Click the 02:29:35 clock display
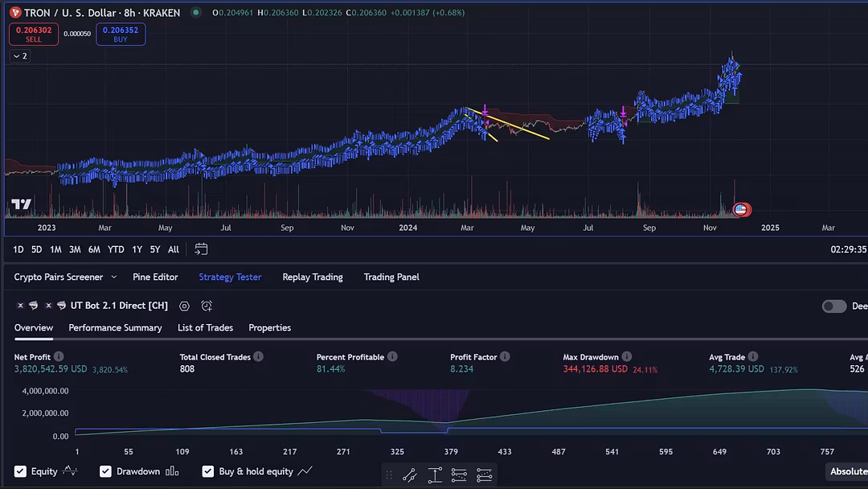The width and height of the screenshot is (868, 489). tap(849, 249)
